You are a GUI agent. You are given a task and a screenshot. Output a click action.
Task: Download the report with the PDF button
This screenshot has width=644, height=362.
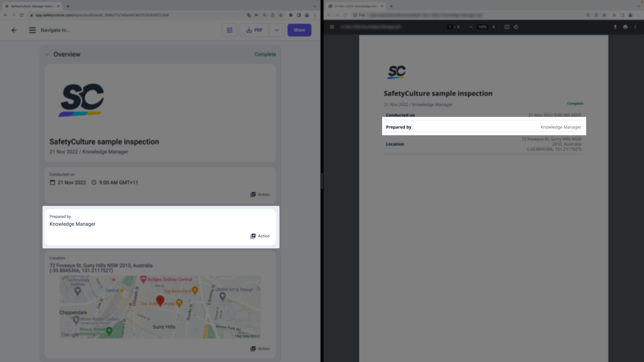tap(254, 30)
